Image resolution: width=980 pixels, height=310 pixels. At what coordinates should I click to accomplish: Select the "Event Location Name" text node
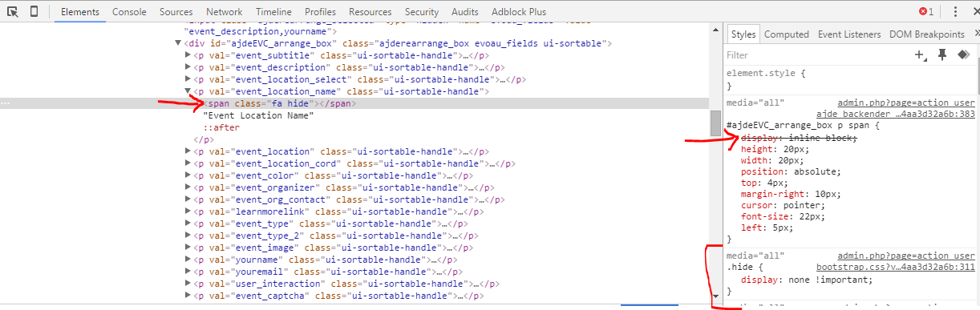point(258,115)
